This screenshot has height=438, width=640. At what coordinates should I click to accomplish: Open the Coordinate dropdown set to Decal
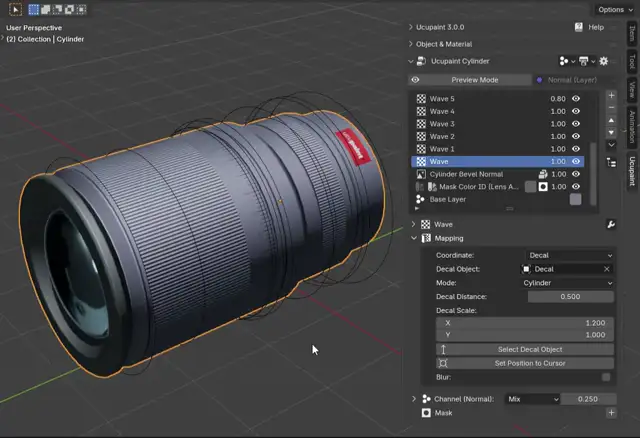coord(569,255)
